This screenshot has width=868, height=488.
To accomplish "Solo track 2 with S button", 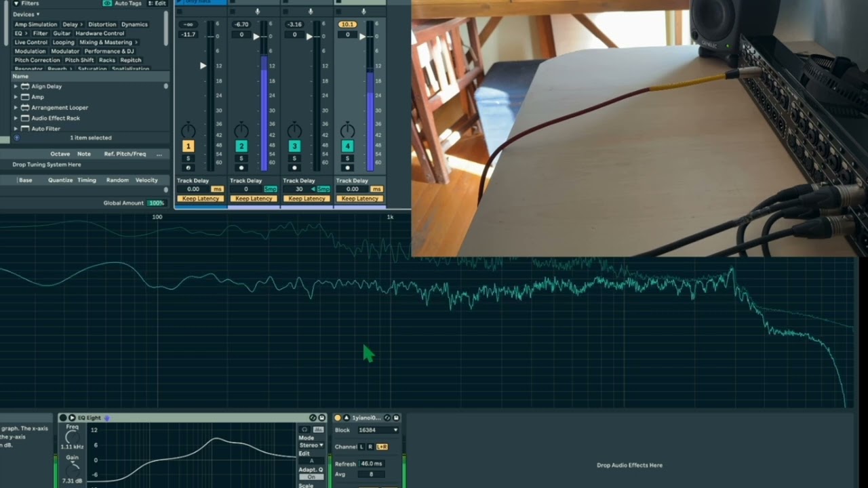I will pyautogui.click(x=241, y=159).
